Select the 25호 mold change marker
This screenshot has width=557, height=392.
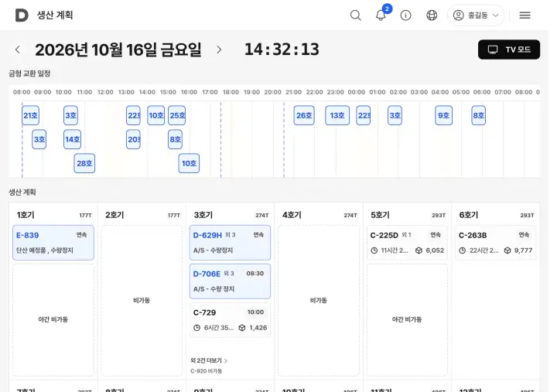[x=177, y=115]
